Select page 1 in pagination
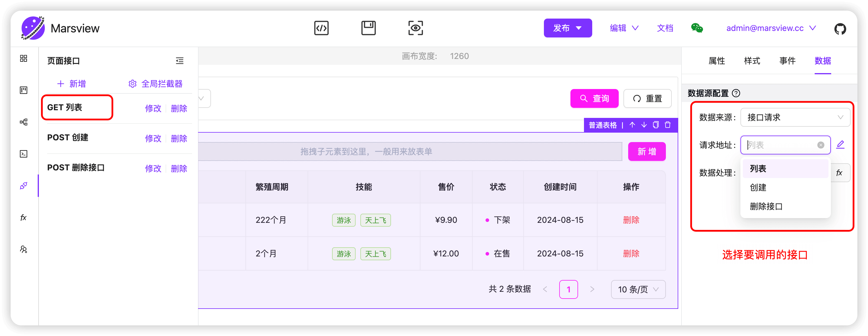This screenshot has width=868, height=336. 568,289
